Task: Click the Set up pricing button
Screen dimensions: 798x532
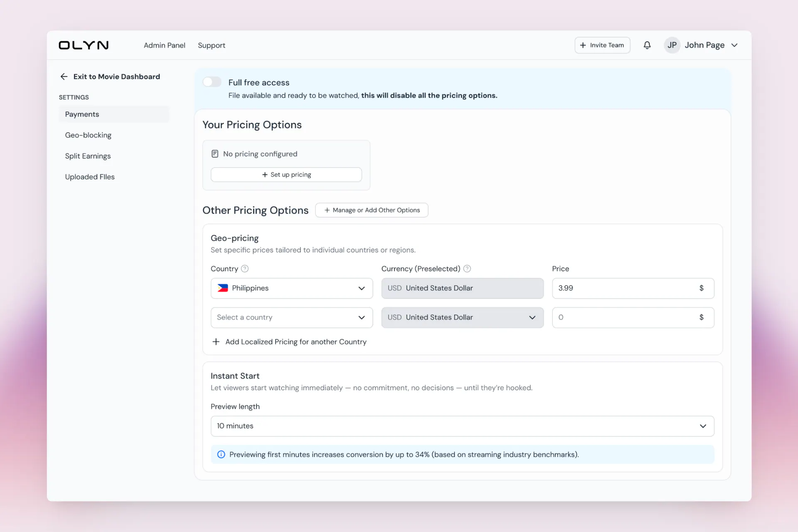Action: [x=286, y=175]
